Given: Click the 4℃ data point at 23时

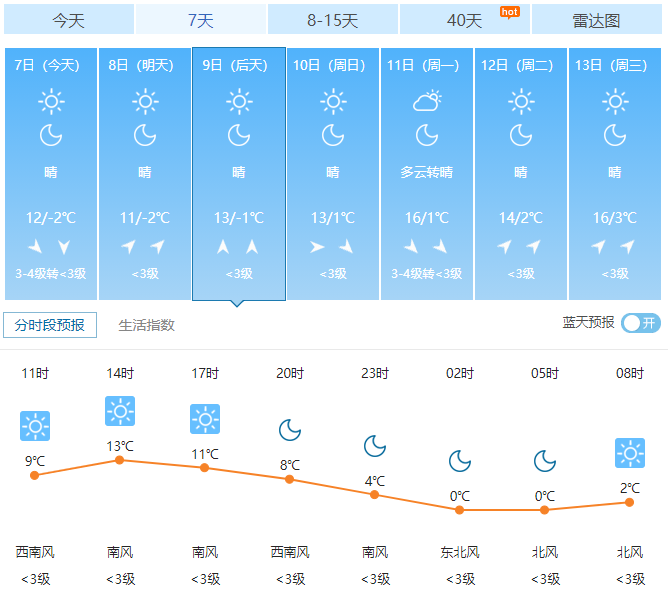Looking at the screenshot, I should click(375, 494).
